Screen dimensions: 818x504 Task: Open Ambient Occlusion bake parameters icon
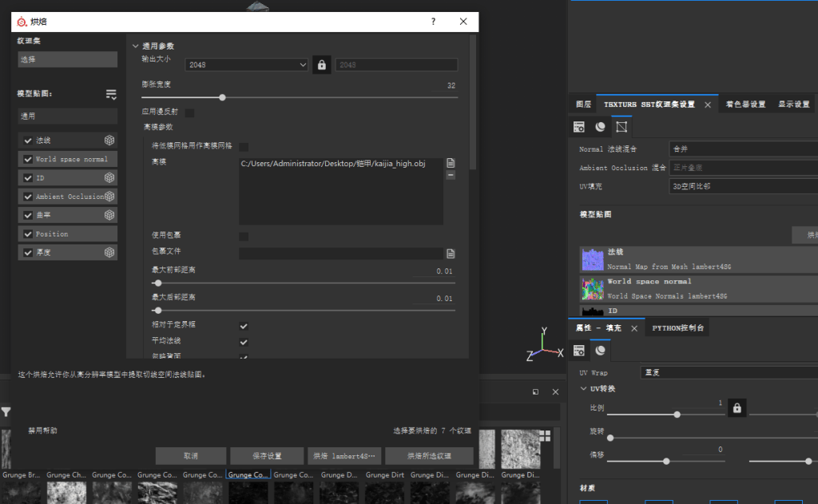(109, 196)
